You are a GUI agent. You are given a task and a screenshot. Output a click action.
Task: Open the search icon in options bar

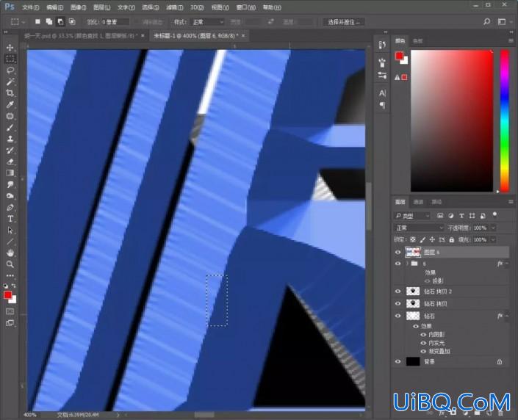tap(486, 22)
